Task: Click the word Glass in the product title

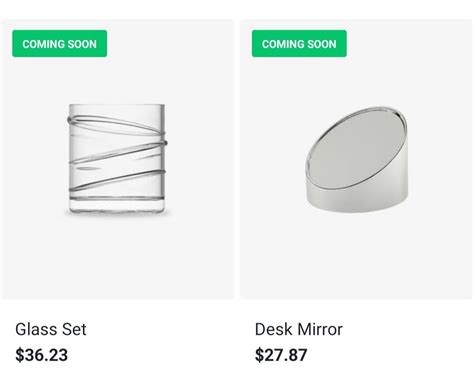Action: click(x=34, y=329)
